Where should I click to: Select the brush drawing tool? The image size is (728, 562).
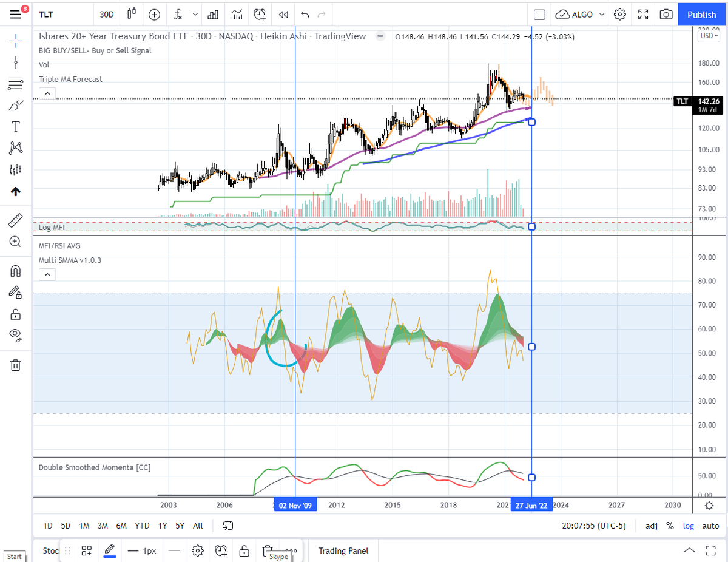pos(16,106)
